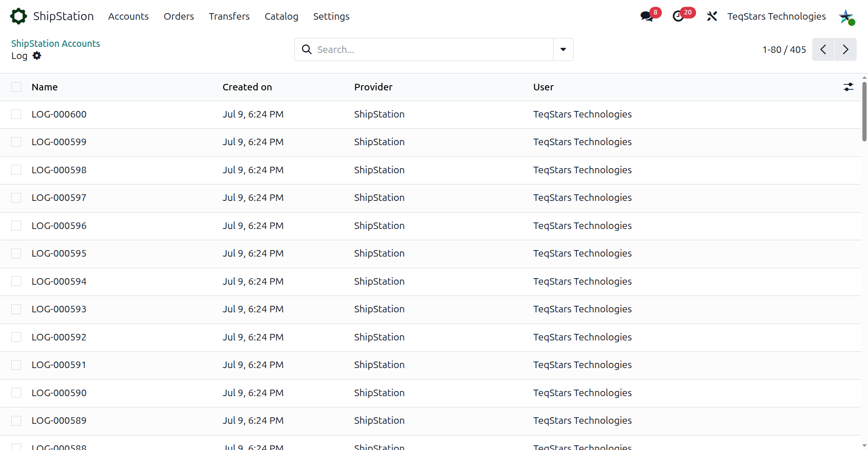The image size is (868, 450).
Task: Tick the checkbox beside LOG-000594
Action: (x=16, y=281)
